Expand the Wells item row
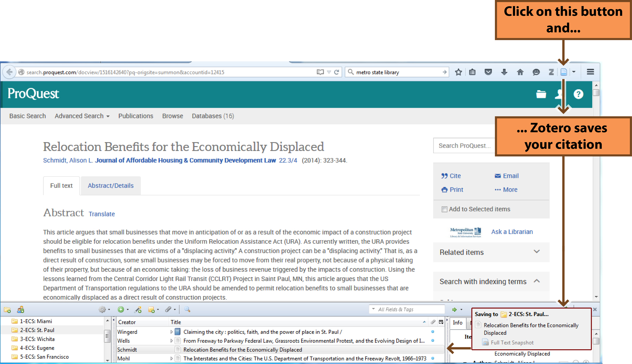 click(x=171, y=341)
